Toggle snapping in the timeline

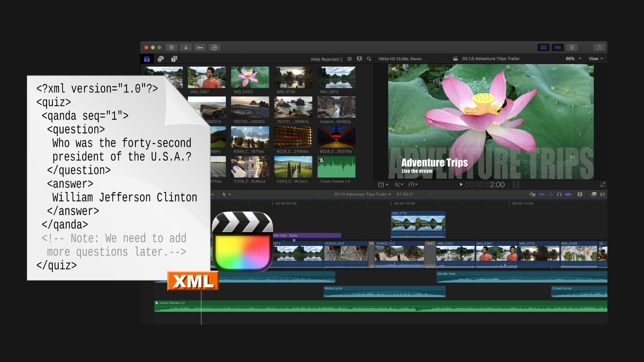point(568,194)
